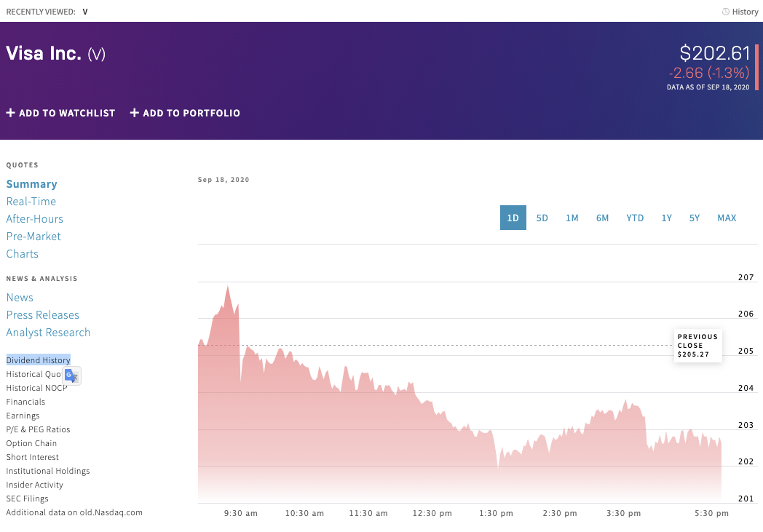Open Press Releases
Viewport: 763px width, 532px height.
pyautogui.click(x=43, y=315)
